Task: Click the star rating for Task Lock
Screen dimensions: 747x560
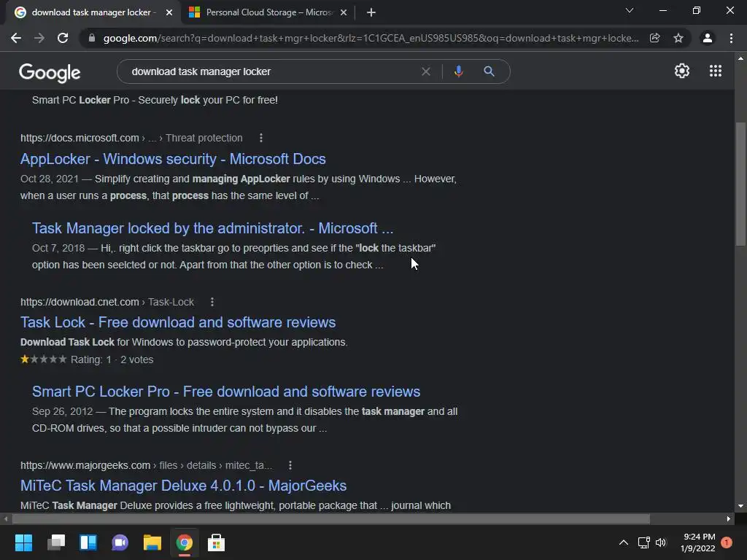Action: tap(43, 359)
